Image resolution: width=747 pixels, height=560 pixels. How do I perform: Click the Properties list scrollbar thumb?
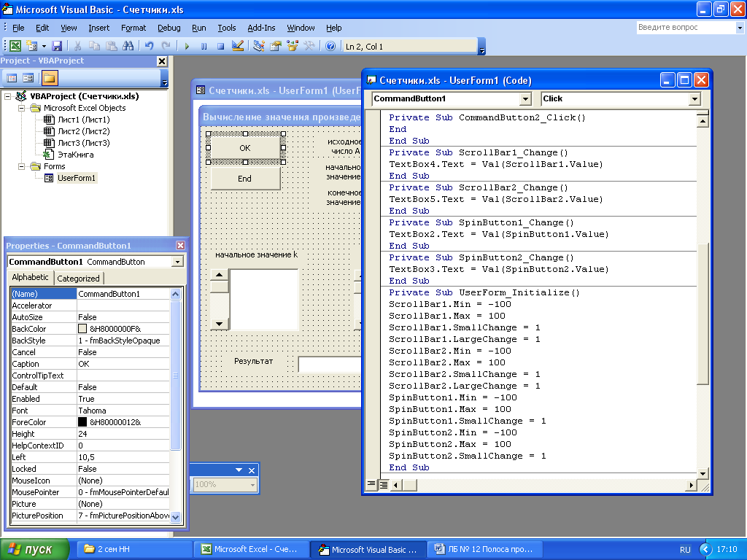click(175, 375)
